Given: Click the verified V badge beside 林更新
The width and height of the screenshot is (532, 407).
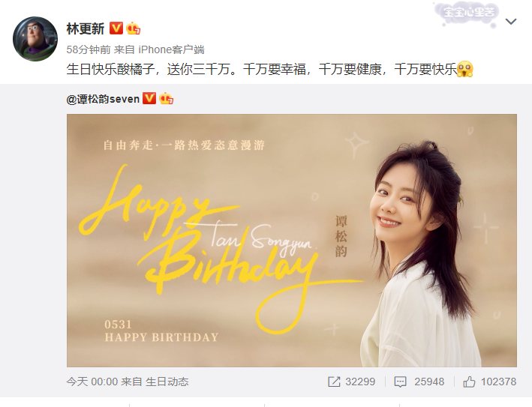Looking at the screenshot, I should pyautogui.click(x=116, y=28).
